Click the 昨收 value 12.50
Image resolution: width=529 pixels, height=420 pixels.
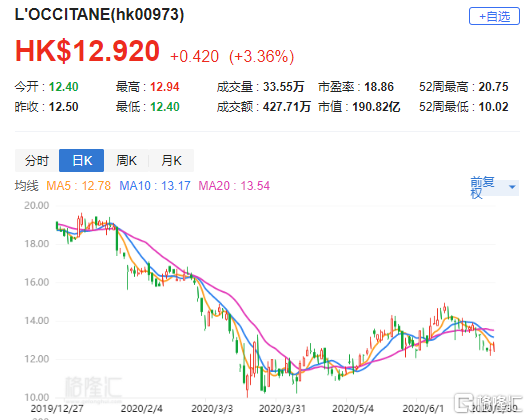click(x=63, y=107)
